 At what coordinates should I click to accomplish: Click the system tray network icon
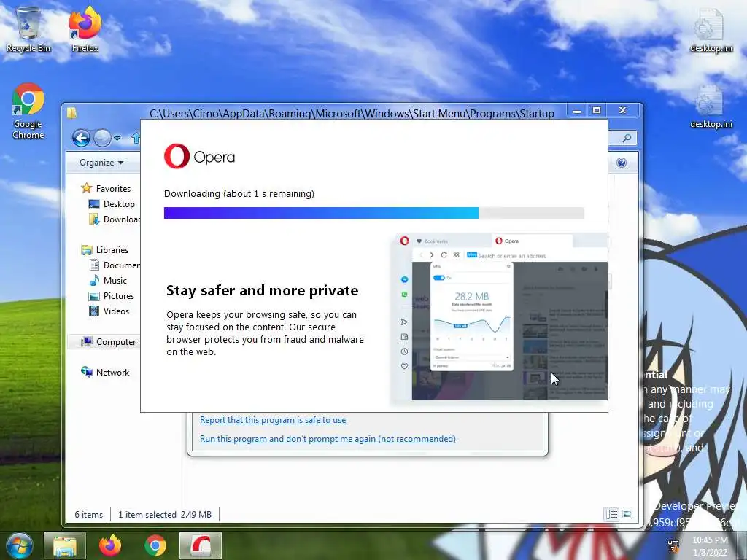point(673,546)
